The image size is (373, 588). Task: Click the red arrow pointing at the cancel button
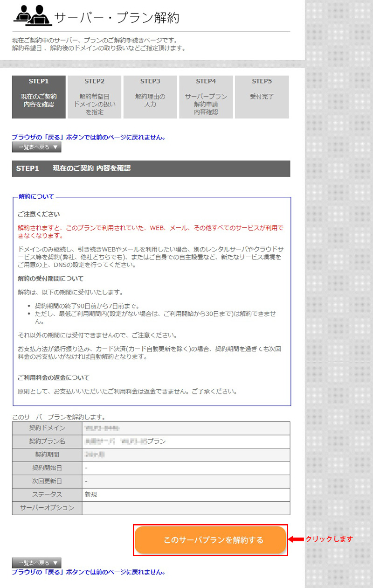[296, 539]
